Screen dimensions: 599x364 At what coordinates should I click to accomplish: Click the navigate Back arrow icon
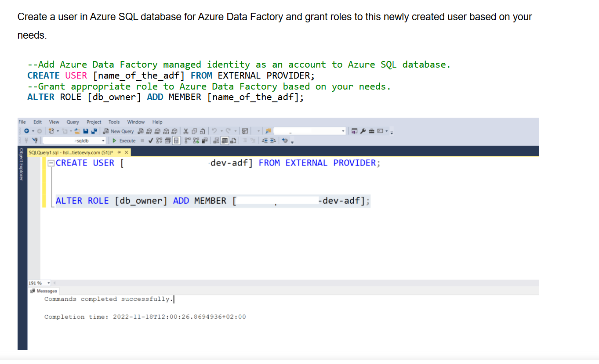click(x=26, y=131)
